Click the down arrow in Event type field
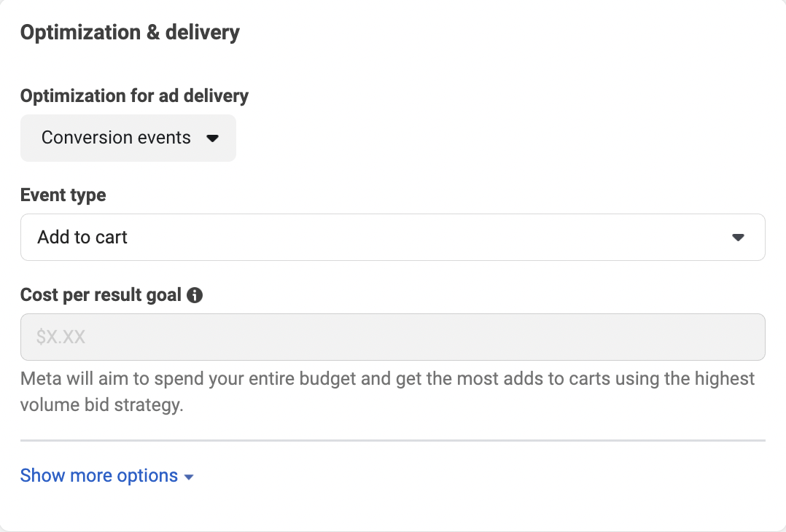Screen dimensions: 786x532 738,238
